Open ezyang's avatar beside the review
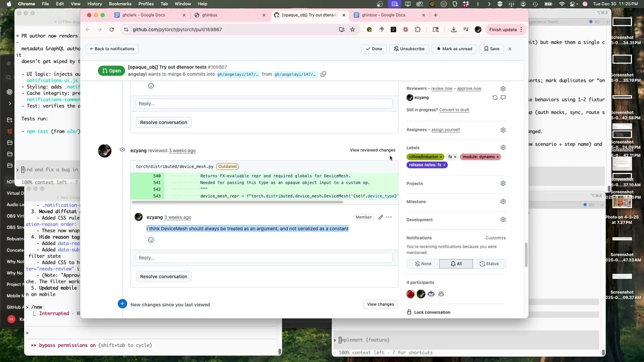644x362 pixels. (105, 151)
